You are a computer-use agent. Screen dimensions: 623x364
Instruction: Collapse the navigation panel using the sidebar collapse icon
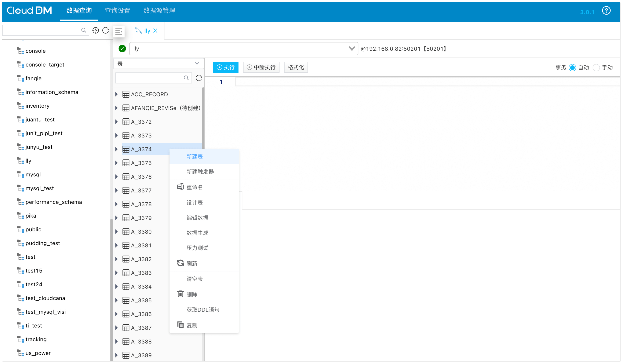tap(119, 31)
